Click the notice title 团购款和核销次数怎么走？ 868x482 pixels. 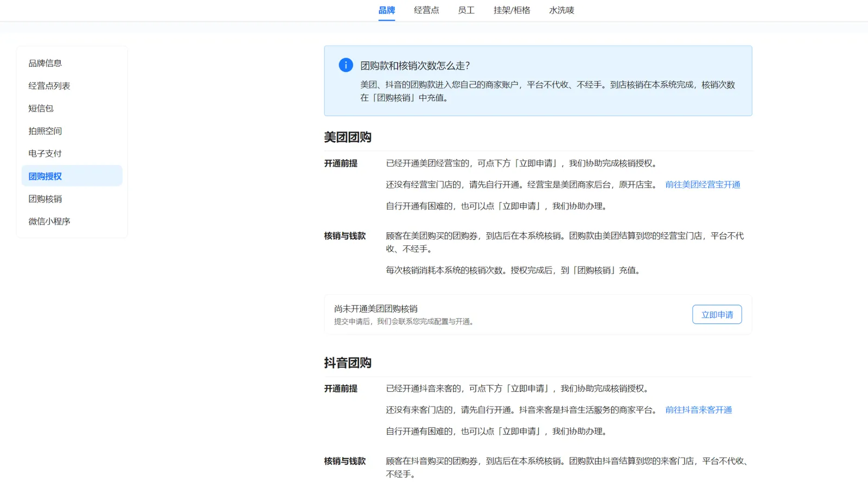415,66
